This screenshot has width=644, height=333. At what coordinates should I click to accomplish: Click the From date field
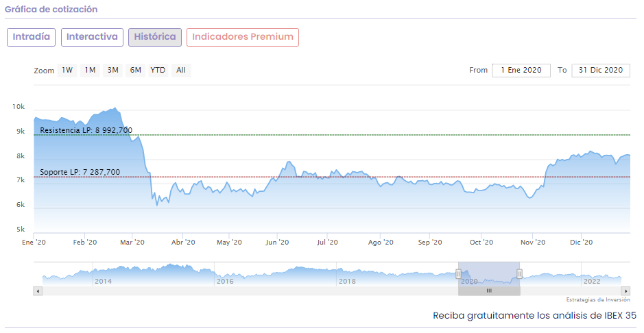point(521,70)
